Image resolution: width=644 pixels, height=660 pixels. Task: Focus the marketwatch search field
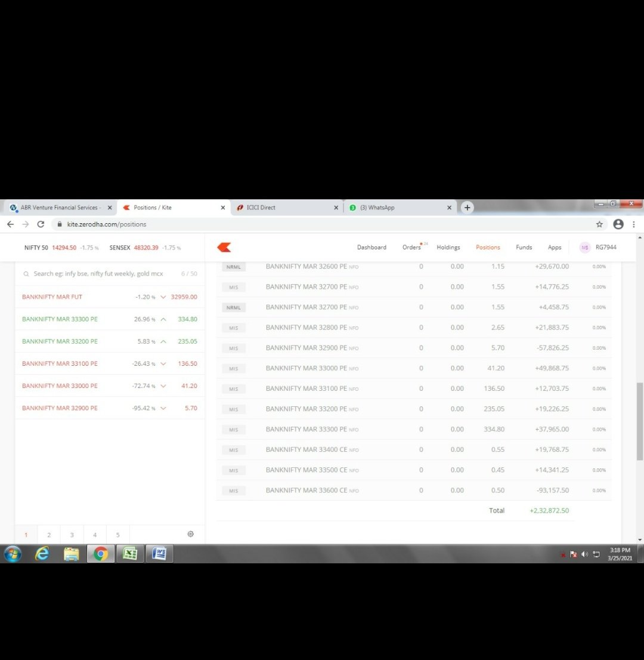click(98, 274)
